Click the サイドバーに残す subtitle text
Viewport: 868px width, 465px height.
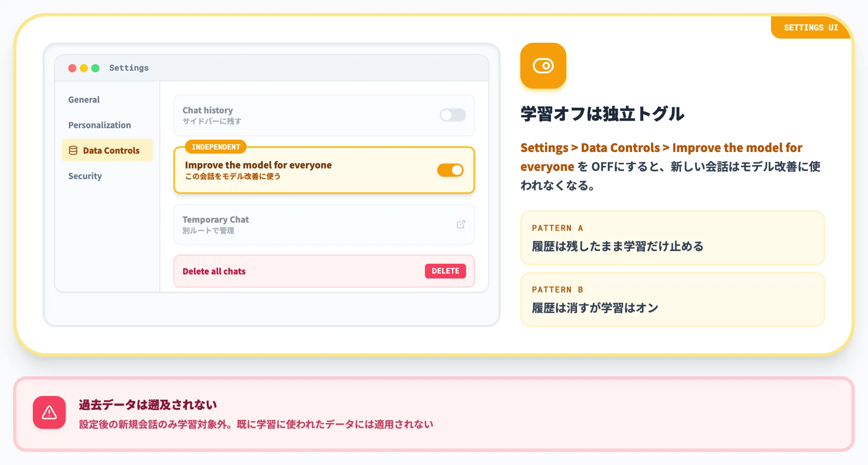[x=212, y=121]
